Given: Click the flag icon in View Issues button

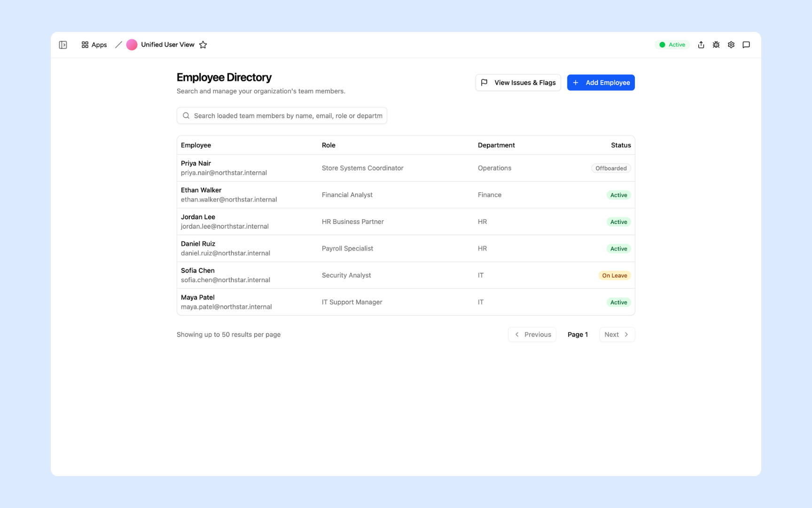Looking at the screenshot, I should point(484,83).
